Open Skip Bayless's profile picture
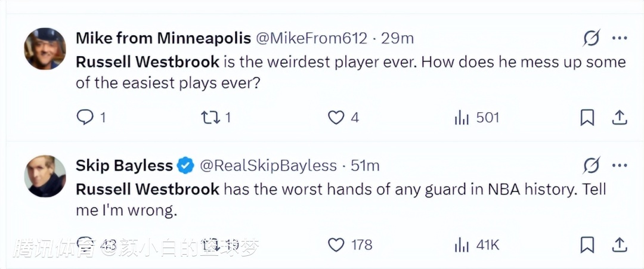 coord(45,176)
